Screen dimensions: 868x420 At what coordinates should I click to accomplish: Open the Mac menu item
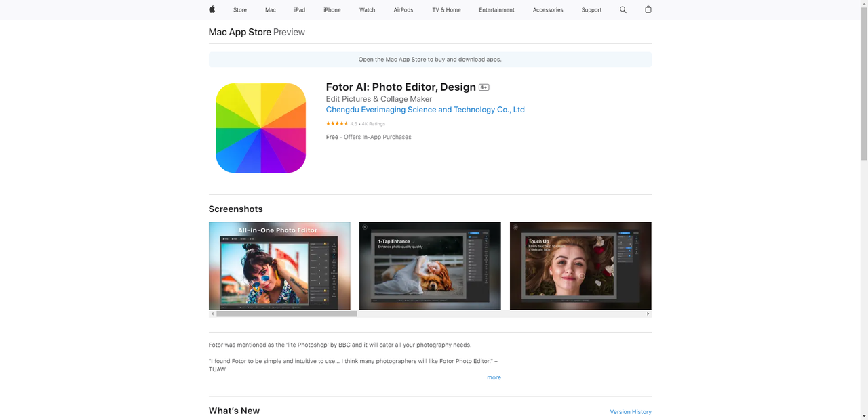[x=271, y=10]
